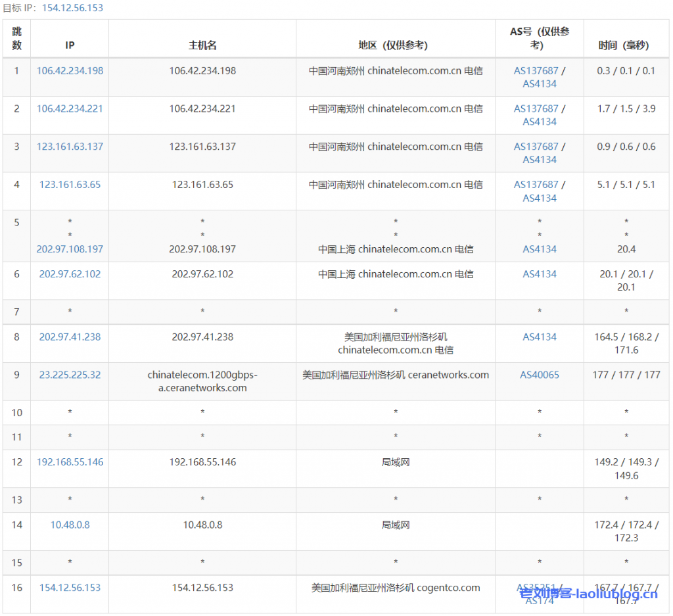Open the 23.225.225.32 IP link
The height and width of the screenshot is (616, 673).
point(70,375)
